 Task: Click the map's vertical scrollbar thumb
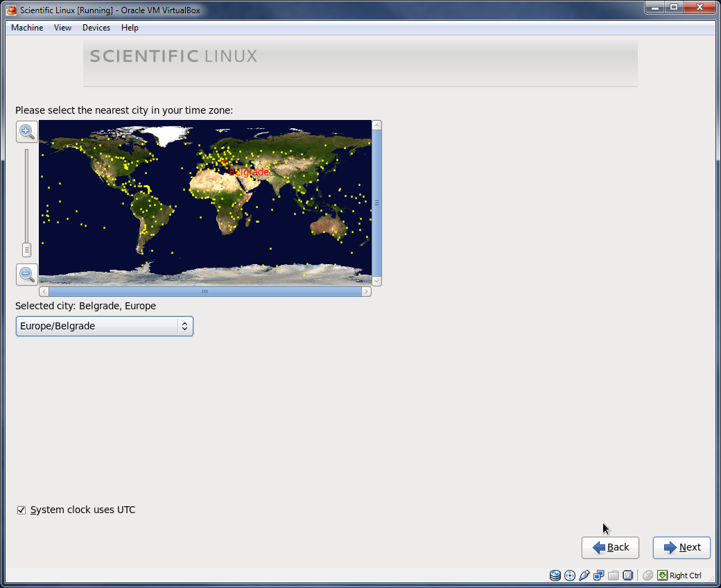click(376, 202)
